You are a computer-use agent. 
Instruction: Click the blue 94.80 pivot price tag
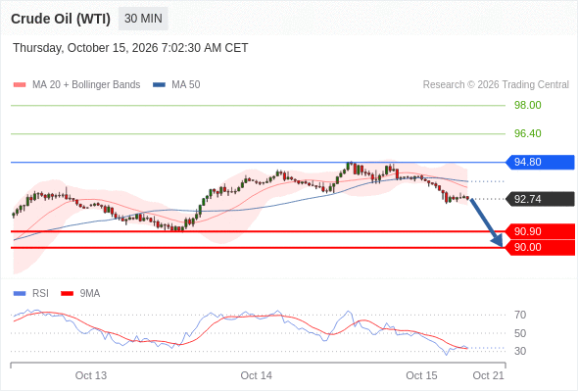pyautogui.click(x=540, y=163)
